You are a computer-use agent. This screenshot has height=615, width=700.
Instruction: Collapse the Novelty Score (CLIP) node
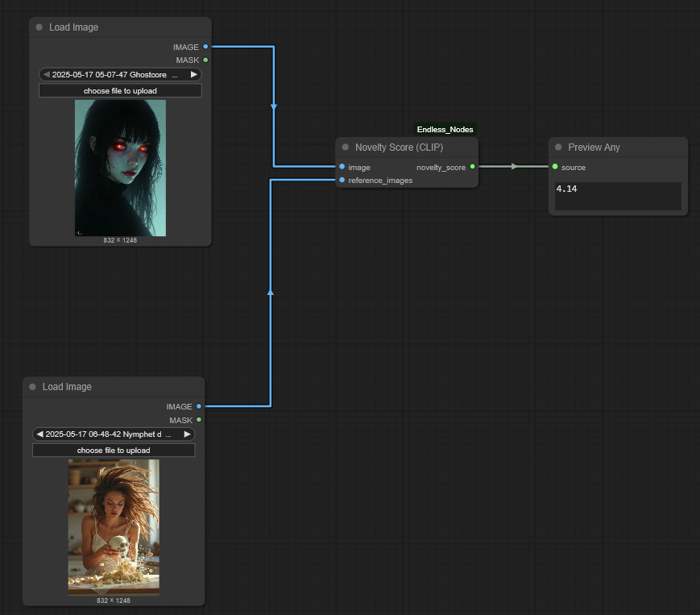pyautogui.click(x=346, y=147)
